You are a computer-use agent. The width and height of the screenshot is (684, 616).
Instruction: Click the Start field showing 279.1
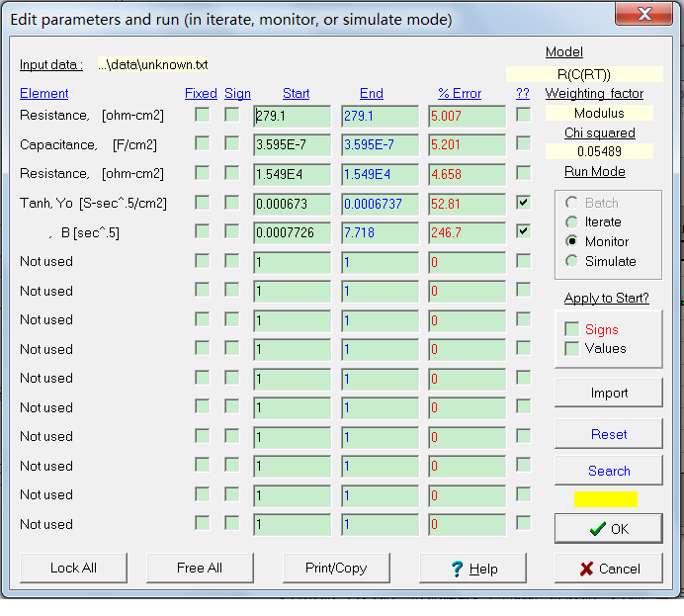coord(292,116)
